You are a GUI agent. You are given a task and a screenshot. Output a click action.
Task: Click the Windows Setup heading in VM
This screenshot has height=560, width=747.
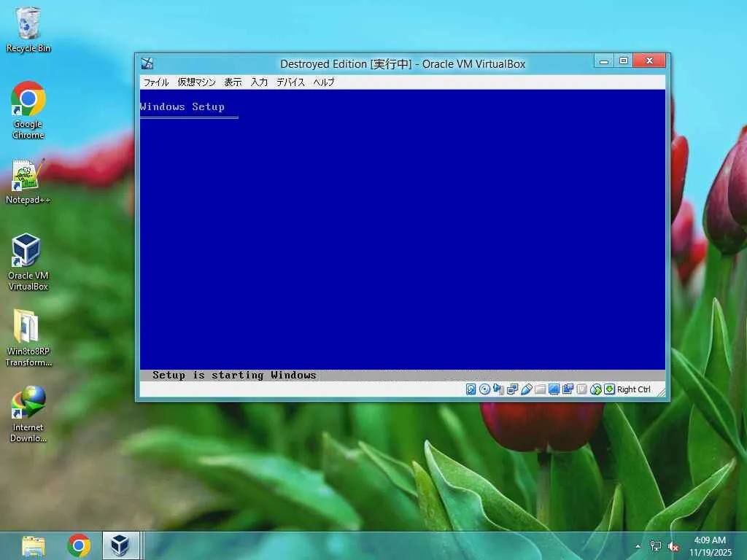point(182,106)
